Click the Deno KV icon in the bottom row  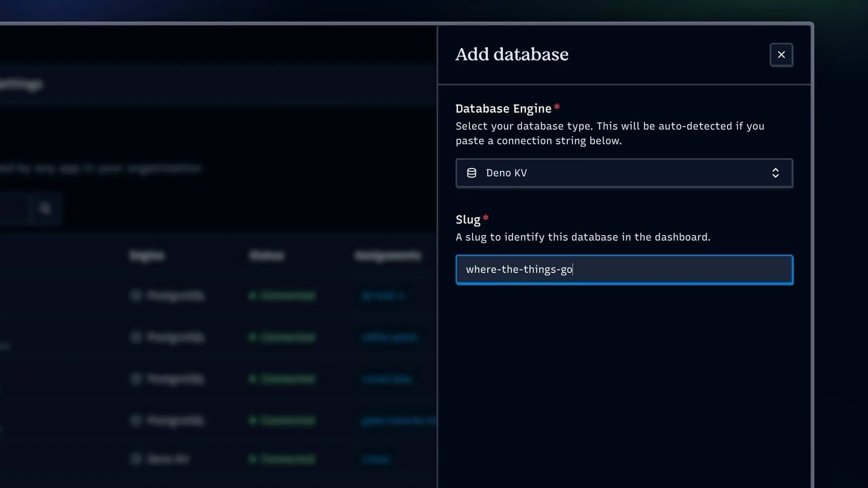136,459
